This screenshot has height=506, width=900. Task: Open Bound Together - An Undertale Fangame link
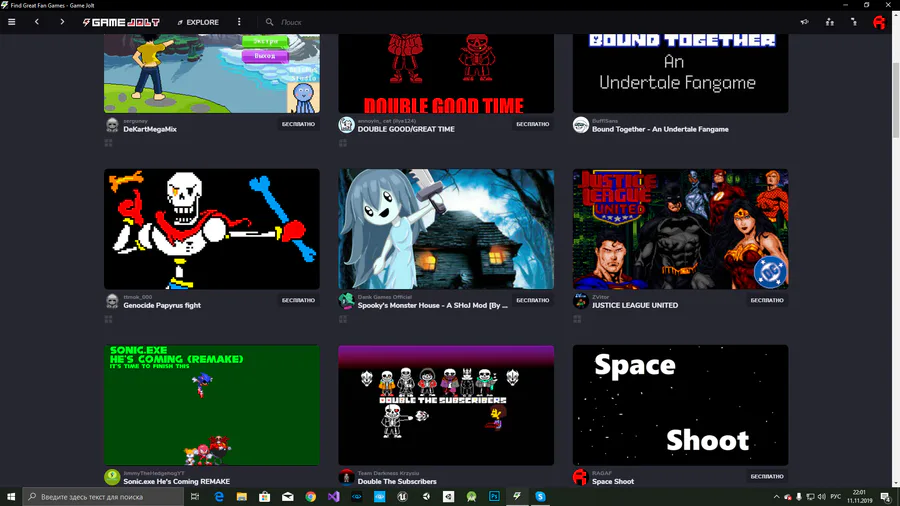660,129
